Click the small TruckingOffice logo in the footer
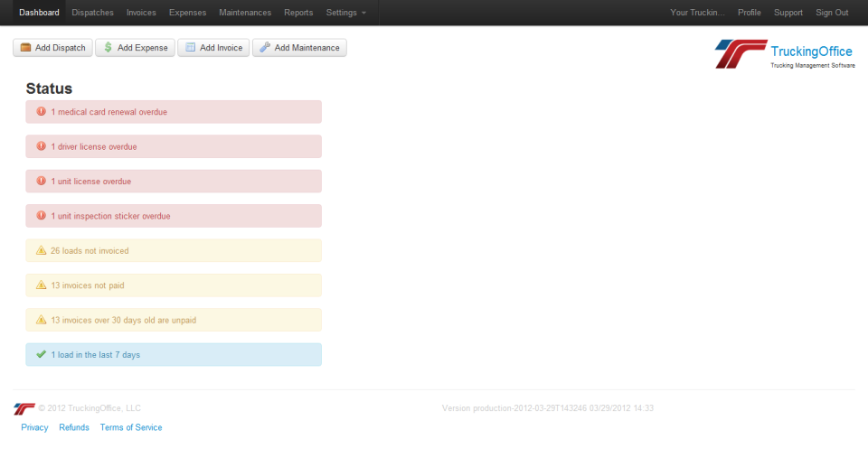 pos(24,409)
